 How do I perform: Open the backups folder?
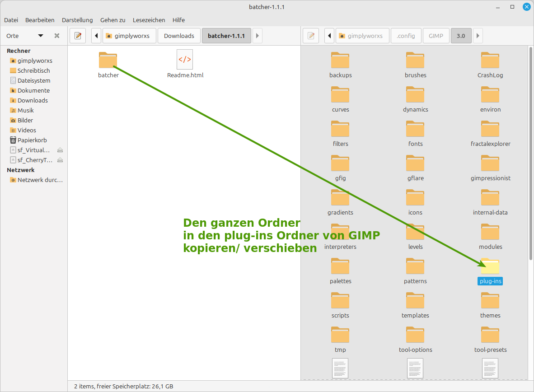[340, 60]
